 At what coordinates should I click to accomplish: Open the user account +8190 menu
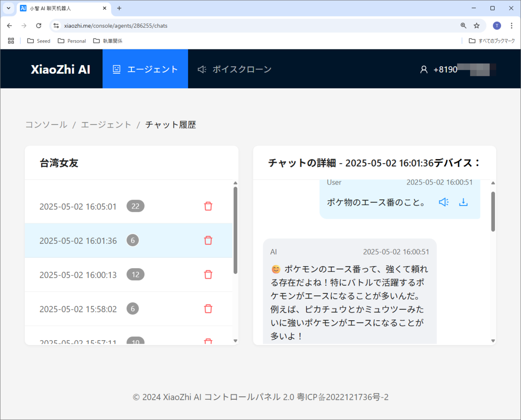tap(458, 69)
